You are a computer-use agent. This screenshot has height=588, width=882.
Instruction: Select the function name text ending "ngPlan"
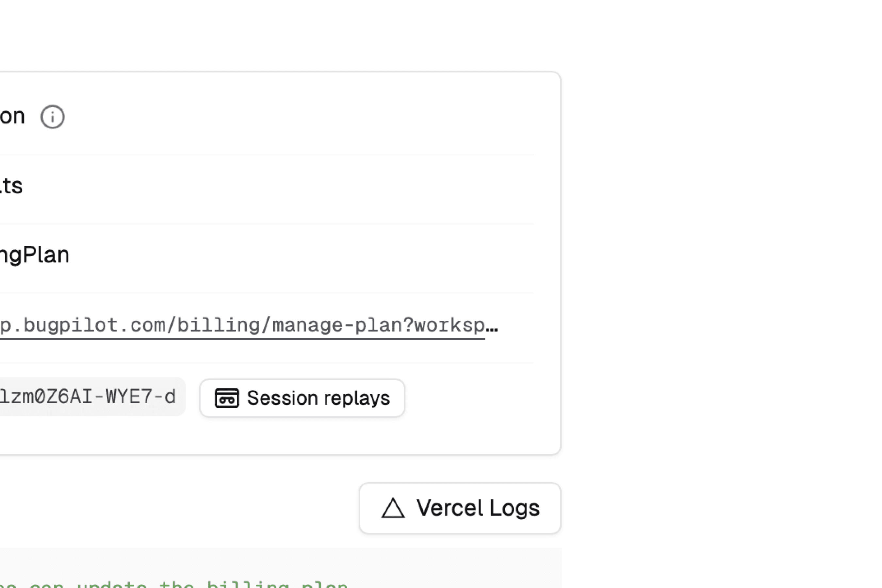(35, 255)
